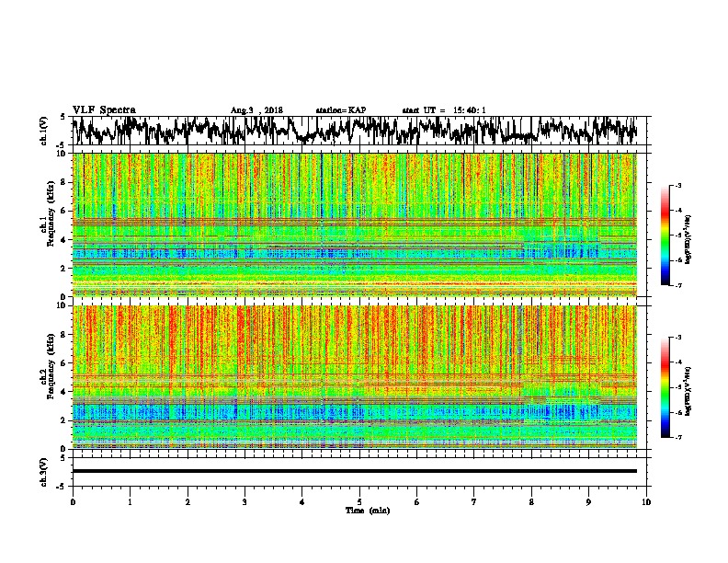
Task: Click inside the ch.1 spectrogram panel
Action: tap(355, 224)
